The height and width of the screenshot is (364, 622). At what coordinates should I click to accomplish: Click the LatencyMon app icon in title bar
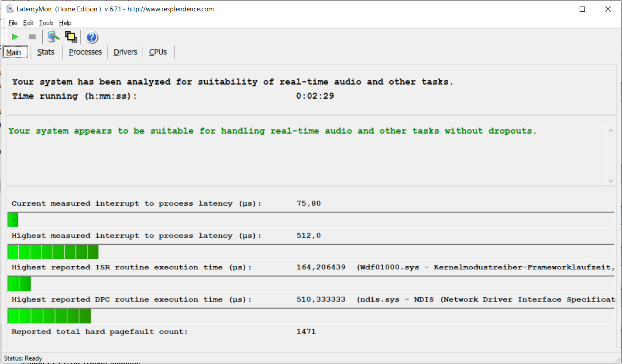10,9
